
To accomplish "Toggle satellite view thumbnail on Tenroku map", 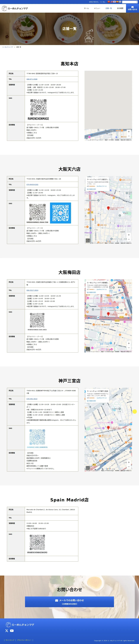I will pyautogui.click(x=88, y=241).
